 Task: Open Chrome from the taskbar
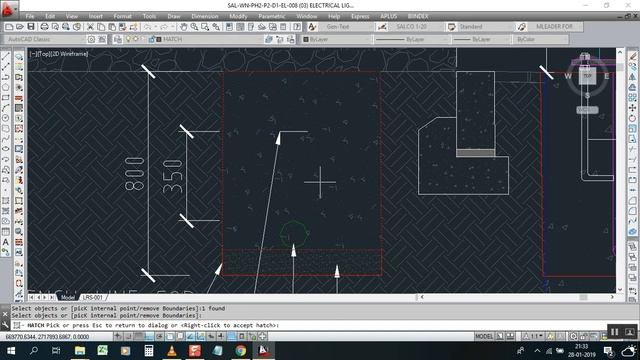pyautogui.click(x=241, y=351)
